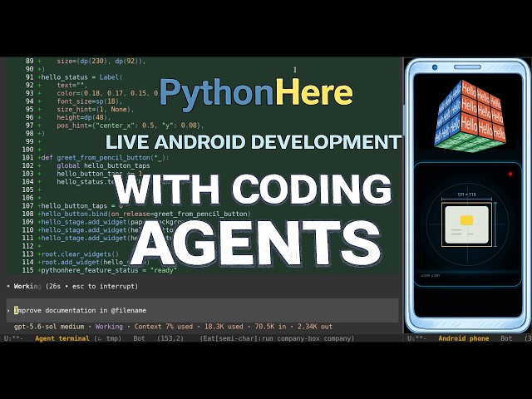Click the 'gpt-5.6-sol medium' model label
532x399 pixels.
tap(49, 327)
